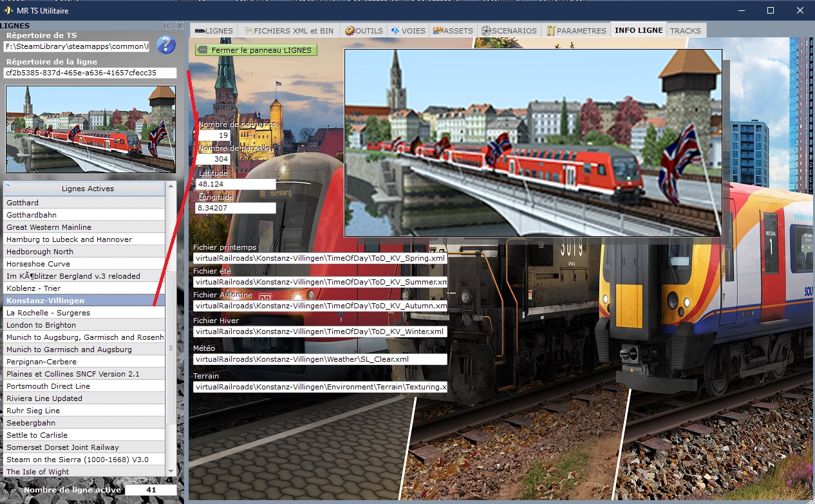The width and height of the screenshot is (815, 504).
Task: Click the route list scrollbar thumb
Action: pos(171,347)
